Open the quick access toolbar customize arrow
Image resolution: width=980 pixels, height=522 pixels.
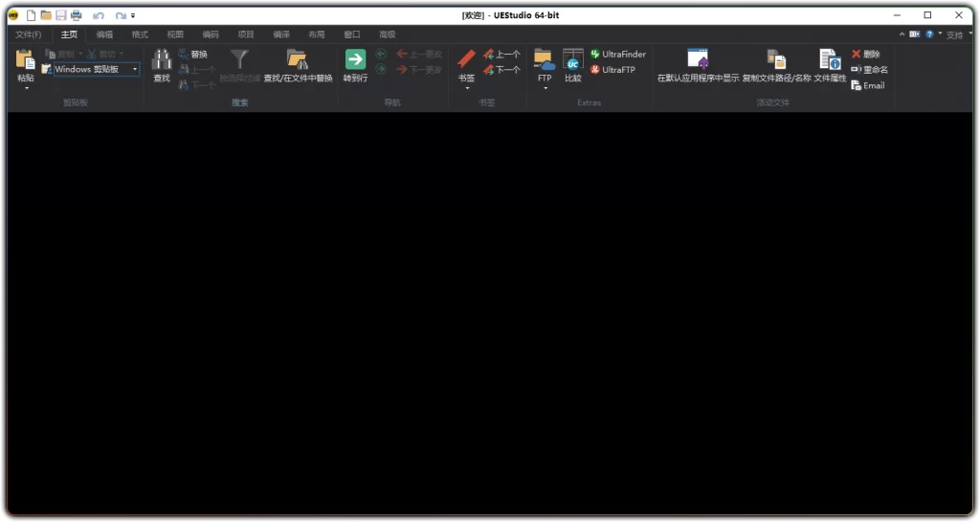[132, 15]
